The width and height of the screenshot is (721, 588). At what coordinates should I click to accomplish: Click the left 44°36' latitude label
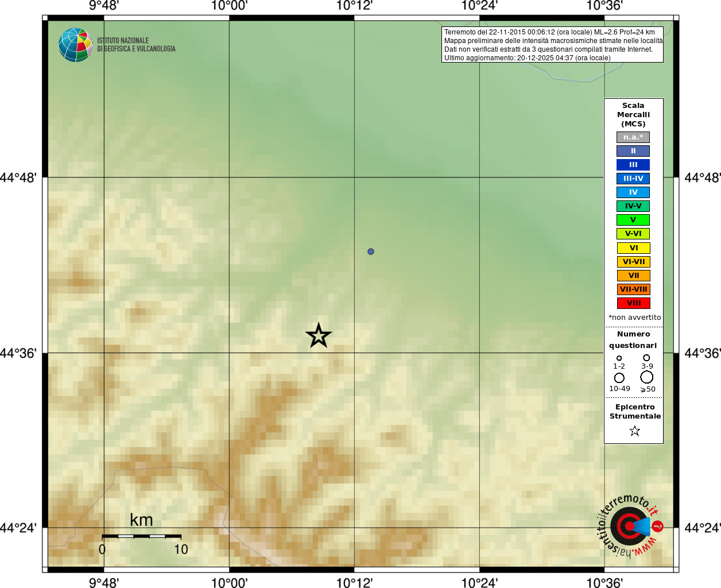click(x=18, y=353)
